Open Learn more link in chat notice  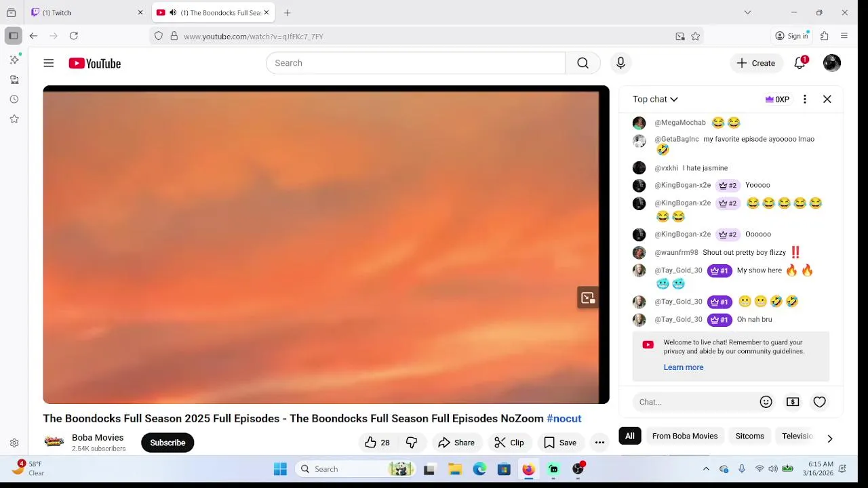684,367
